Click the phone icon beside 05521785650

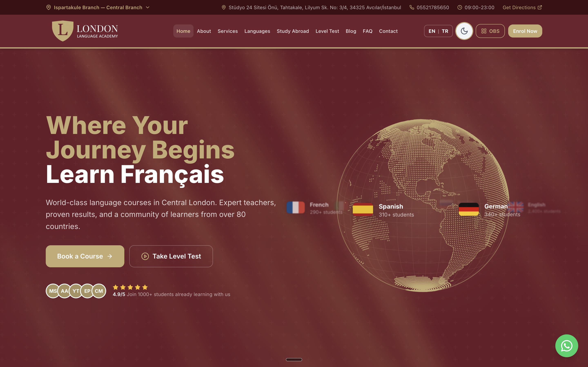click(412, 8)
